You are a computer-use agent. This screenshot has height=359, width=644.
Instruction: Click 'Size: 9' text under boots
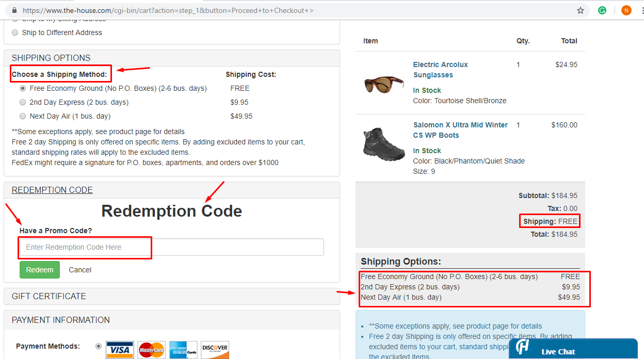[424, 171]
